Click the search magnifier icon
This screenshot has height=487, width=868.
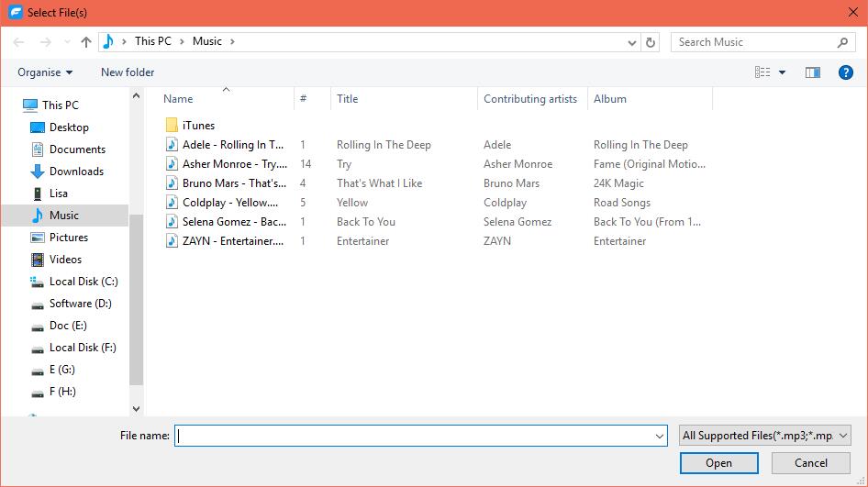pos(842,42)
